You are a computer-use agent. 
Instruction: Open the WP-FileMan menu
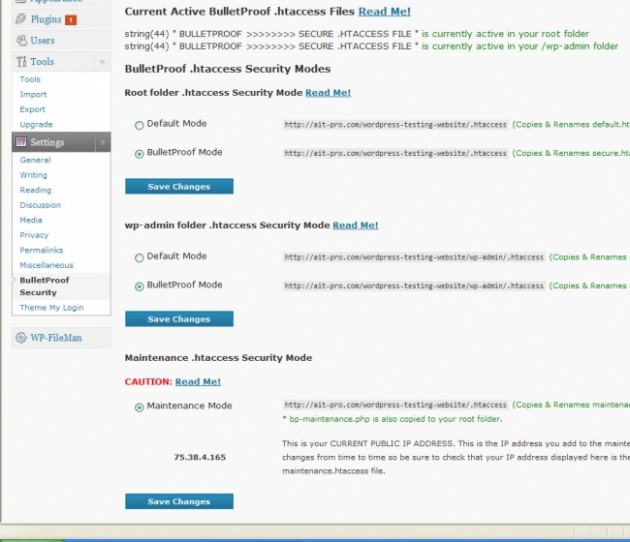click(56, 337)
